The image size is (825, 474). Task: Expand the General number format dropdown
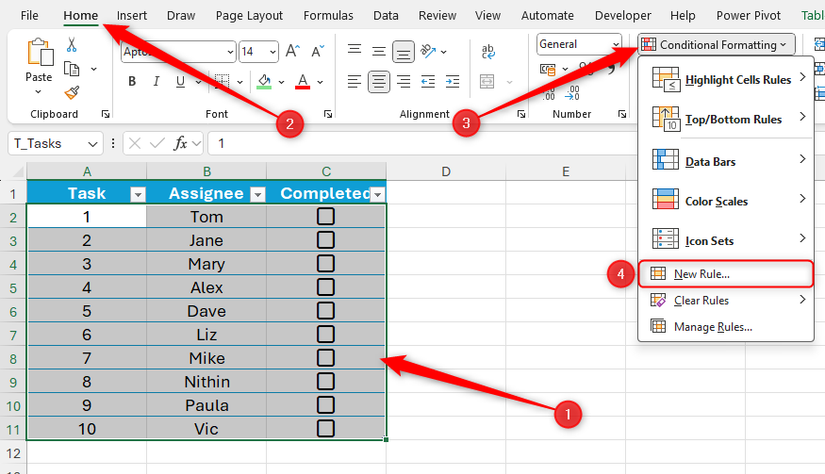pos(616,44)
